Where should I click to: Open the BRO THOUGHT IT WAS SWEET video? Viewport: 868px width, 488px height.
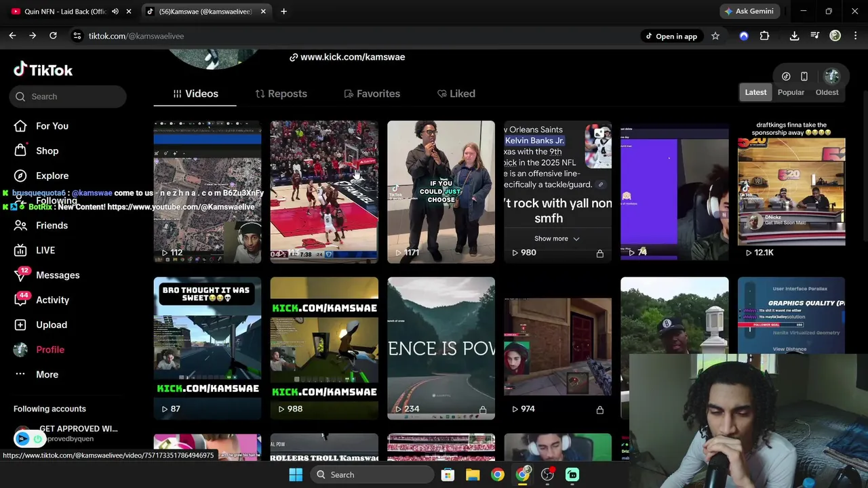click(x=207, y=348)
